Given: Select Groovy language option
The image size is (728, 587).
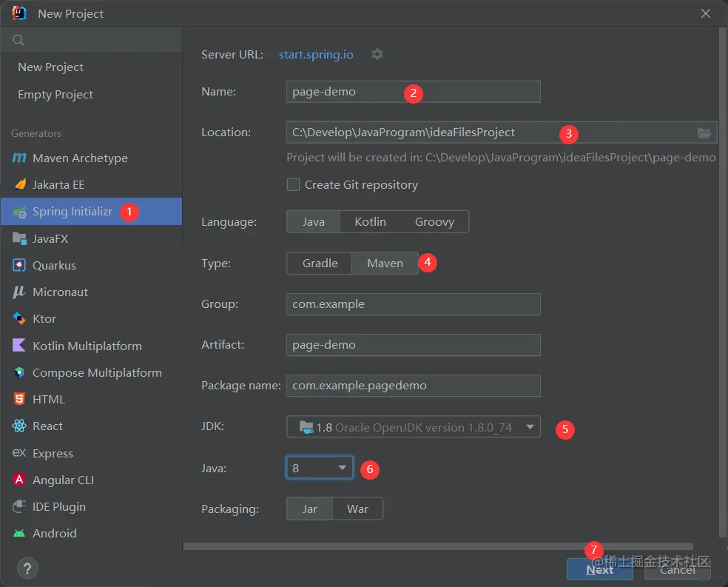Looking at the screenshot, I should [x=434, y=222].
